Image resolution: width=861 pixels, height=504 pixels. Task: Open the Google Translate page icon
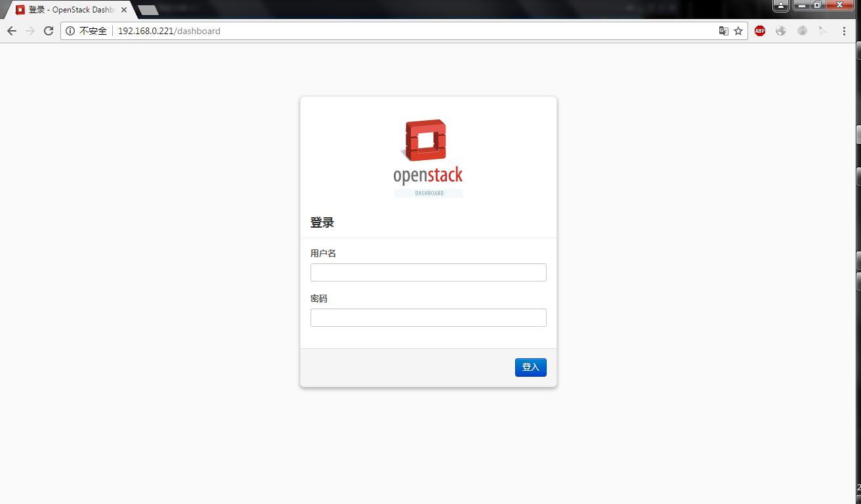[723, 31]
